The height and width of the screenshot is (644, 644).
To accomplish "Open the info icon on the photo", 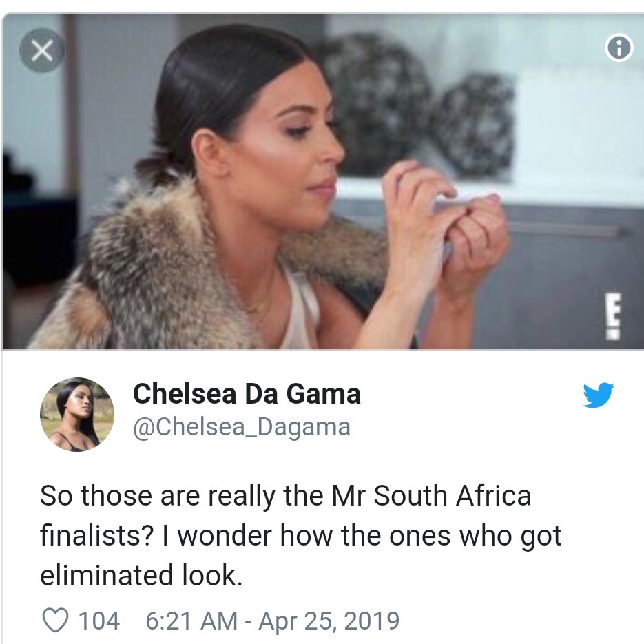I will tap(619, 48).
